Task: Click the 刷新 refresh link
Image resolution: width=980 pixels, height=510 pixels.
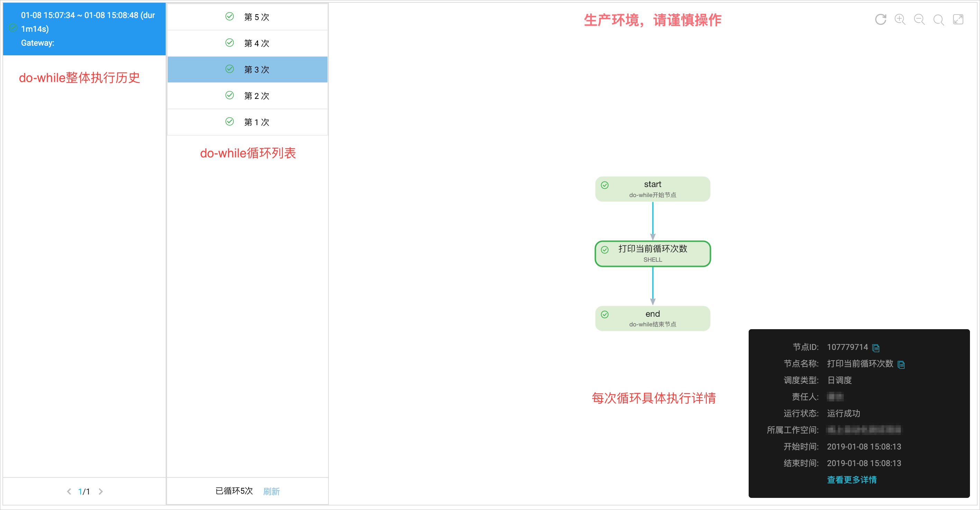Action: [271, 491]
